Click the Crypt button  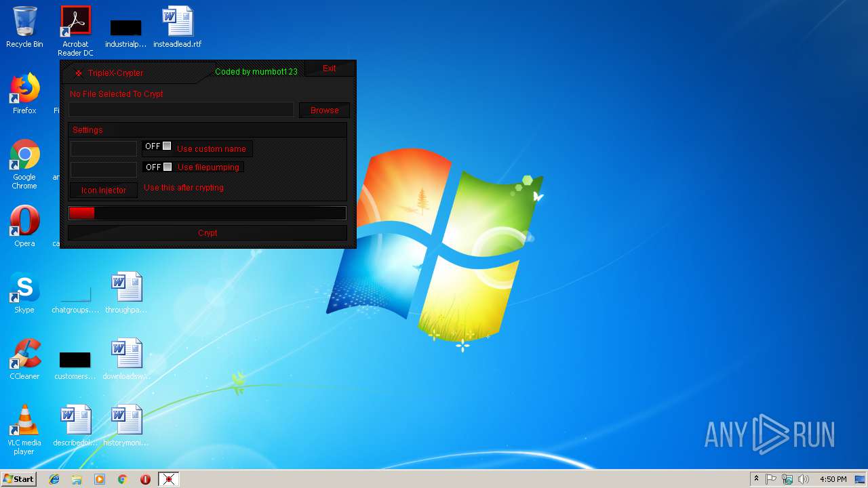tap(208, 232)
